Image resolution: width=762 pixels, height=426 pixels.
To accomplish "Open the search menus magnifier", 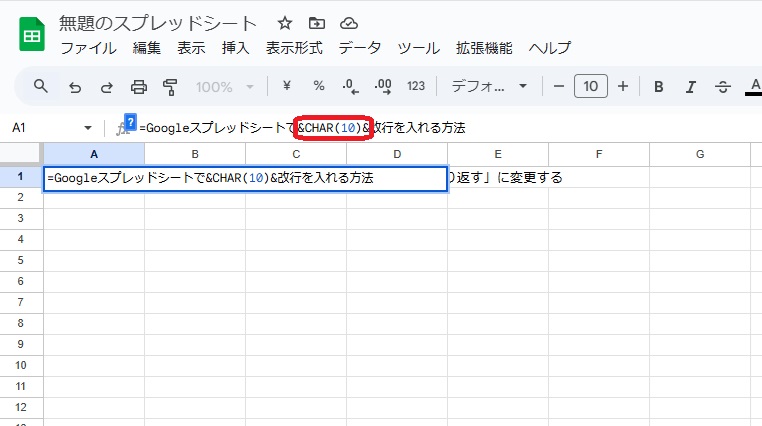I will [41, 86].
